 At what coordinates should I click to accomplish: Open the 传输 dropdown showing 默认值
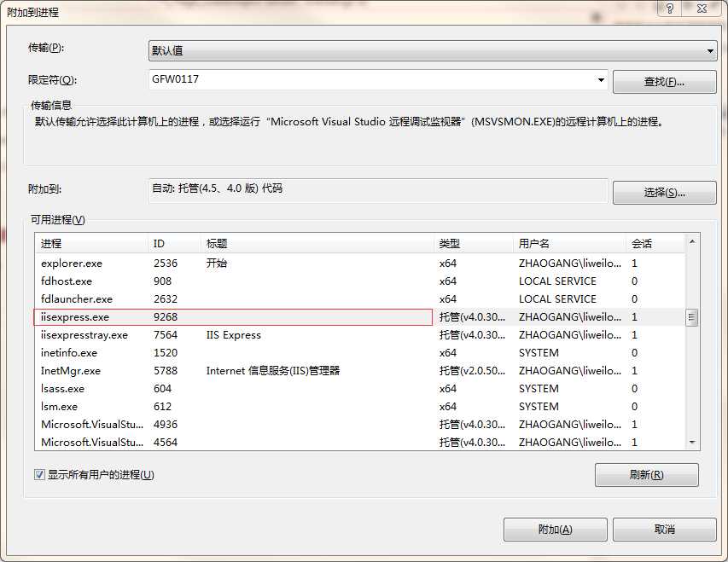tap(433, 50)
